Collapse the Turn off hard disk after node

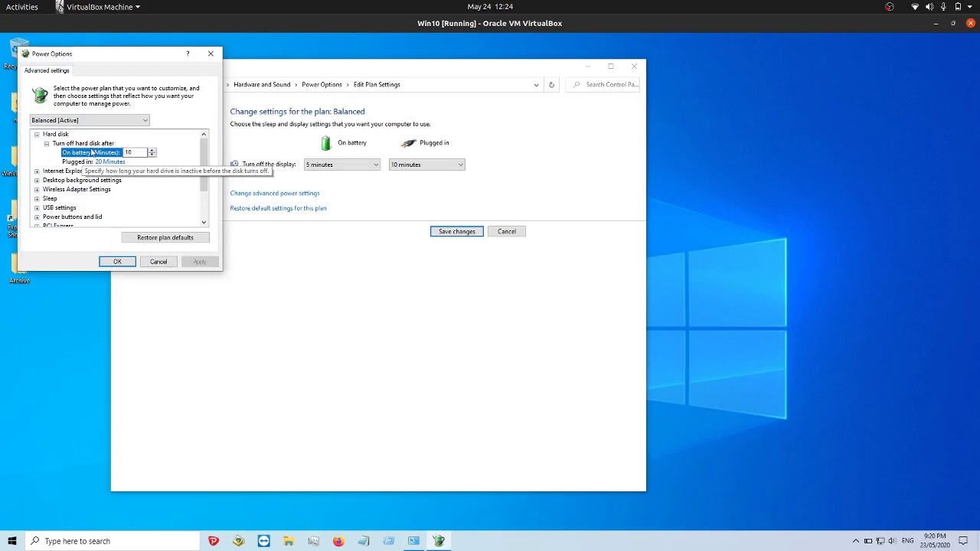tap(47, 144)
